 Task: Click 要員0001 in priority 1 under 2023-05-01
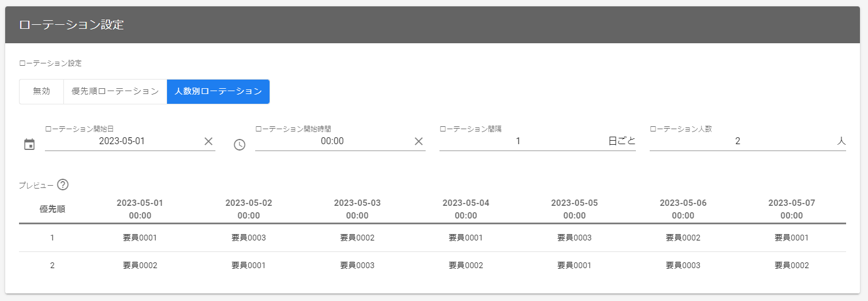[140, 238]
